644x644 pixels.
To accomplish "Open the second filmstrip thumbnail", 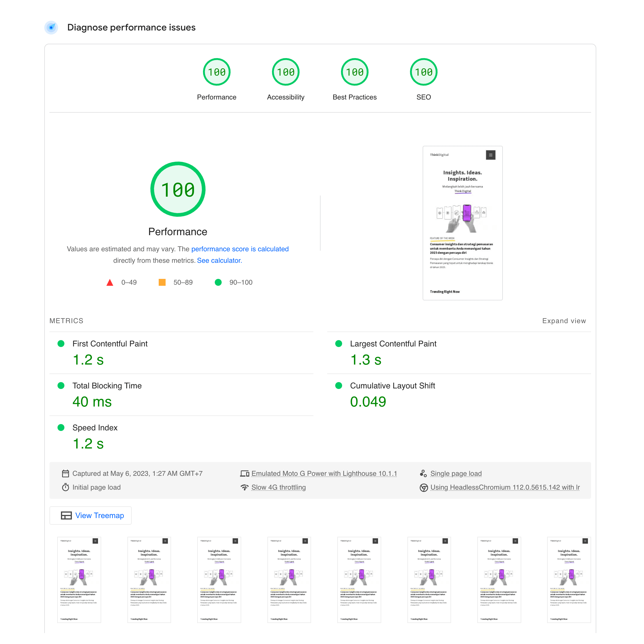I will [149, 580].
